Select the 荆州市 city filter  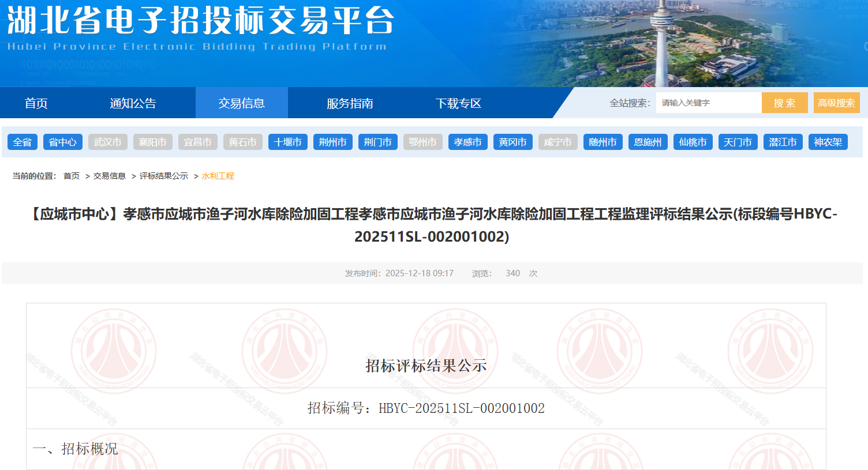tap(333, 142)
